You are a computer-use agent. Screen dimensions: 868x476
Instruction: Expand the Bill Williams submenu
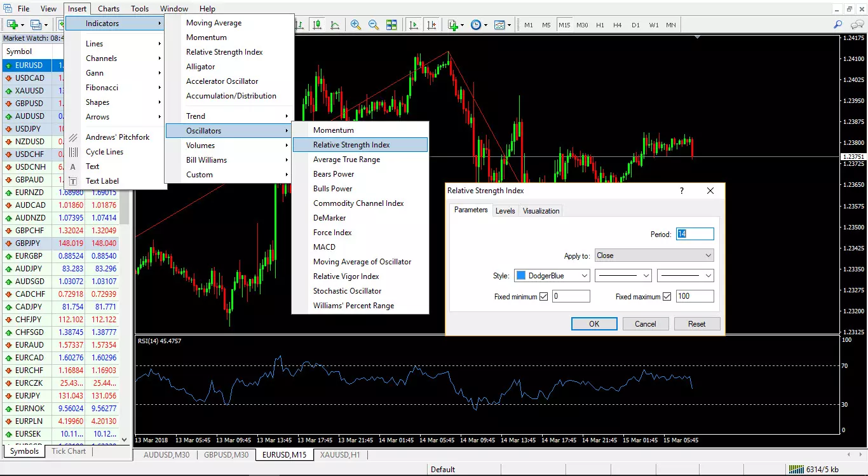pos(229,160)
